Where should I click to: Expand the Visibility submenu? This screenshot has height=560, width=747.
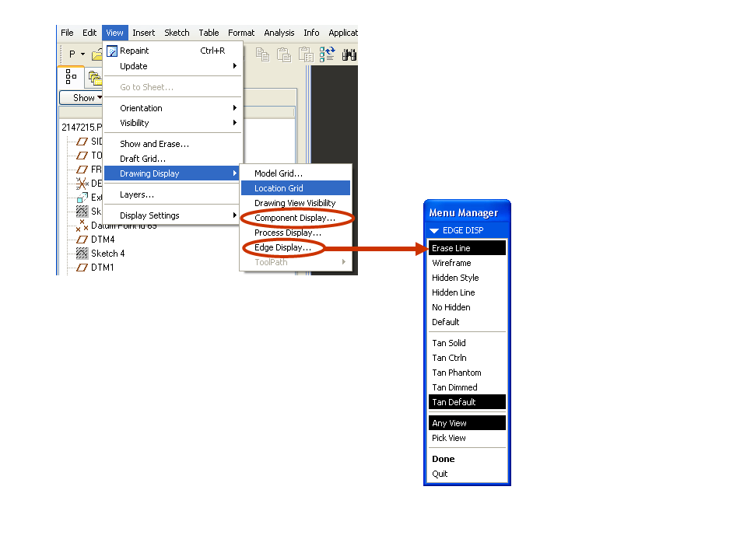(174, 123)
